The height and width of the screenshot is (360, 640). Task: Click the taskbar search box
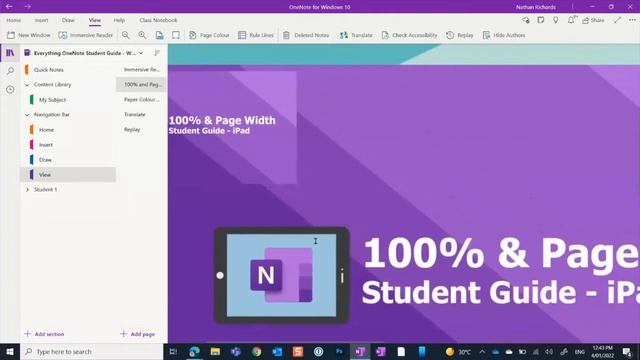coord(92,351)
